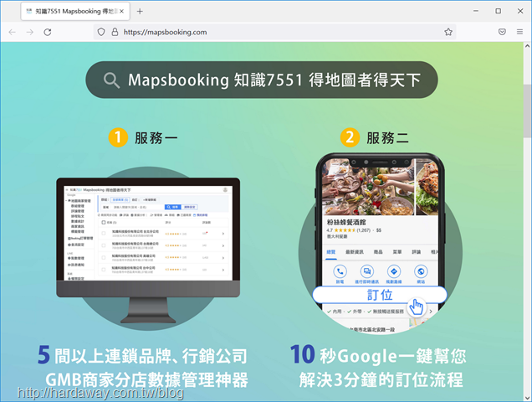Click the Mapsbooking 知識7551 得地圖者得天下 banner
The height and width of the screenshot is (402, 532).
point(262,80)
